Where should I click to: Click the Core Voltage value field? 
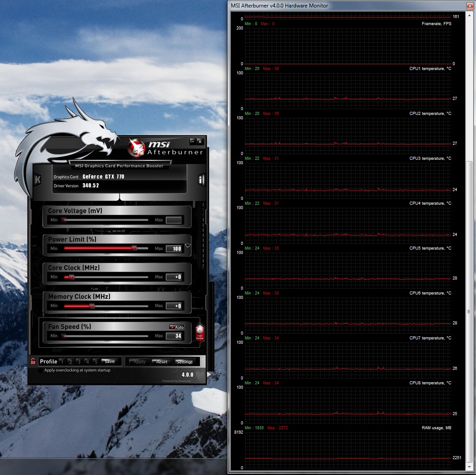pos(173,220)
